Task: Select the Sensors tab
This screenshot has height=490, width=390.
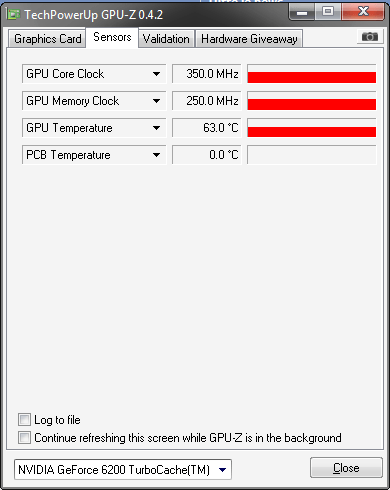Action: (112, 37)
